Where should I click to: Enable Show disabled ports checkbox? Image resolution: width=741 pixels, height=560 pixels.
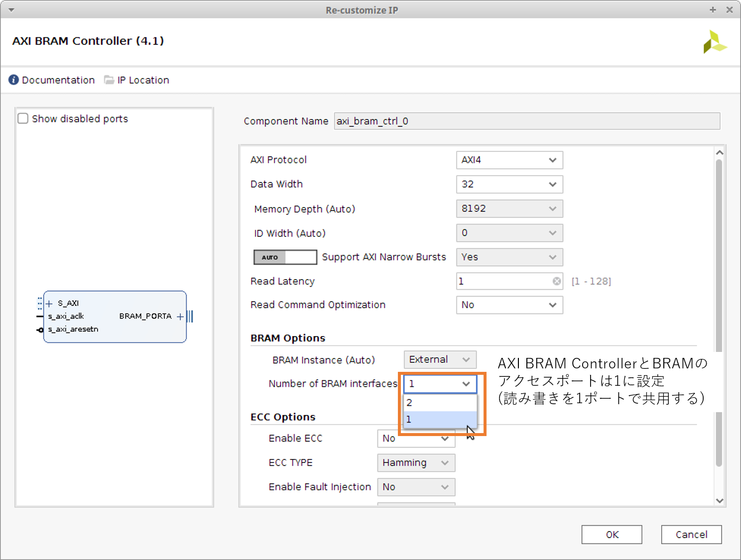coord(23,118)
